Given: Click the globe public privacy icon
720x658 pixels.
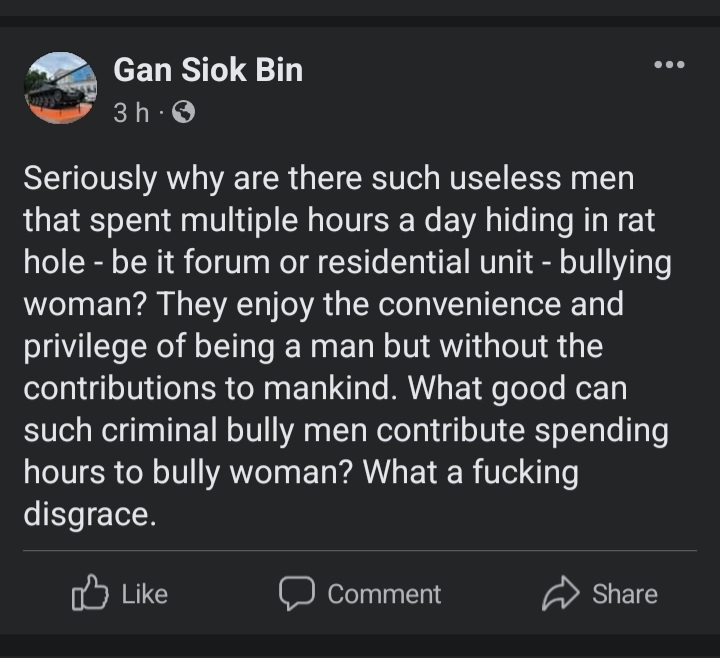Looking at the screenshot, I should [x=183, y=113].
